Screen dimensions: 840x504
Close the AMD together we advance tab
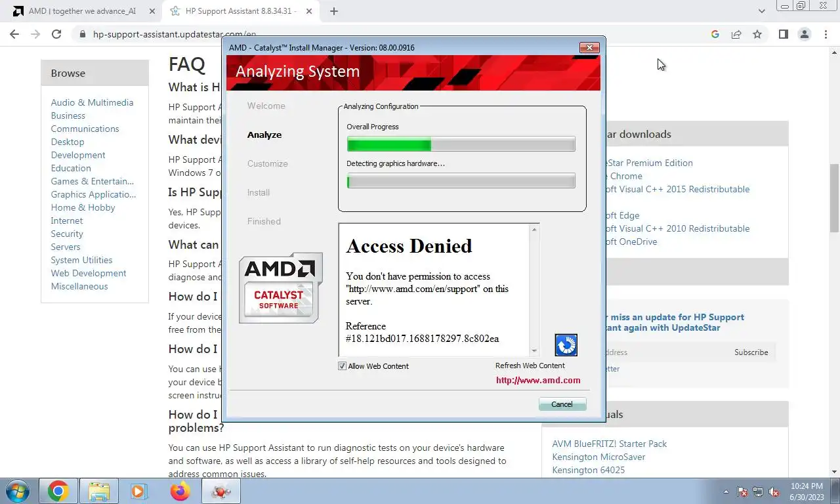coord(152,11)
